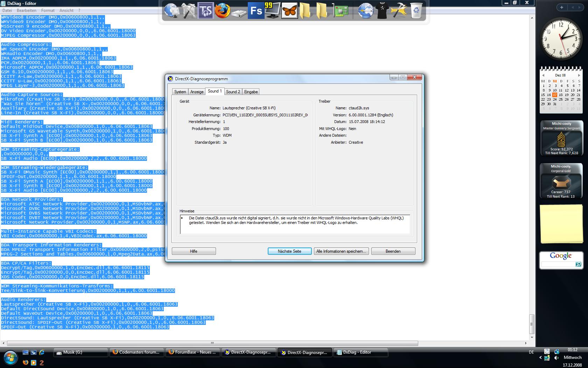
Task: Switch to the System tab
Action: tap(180, 92)
